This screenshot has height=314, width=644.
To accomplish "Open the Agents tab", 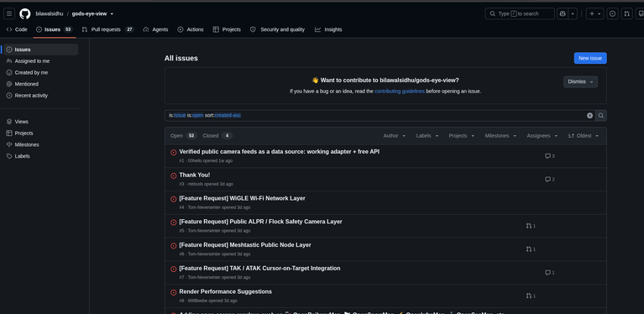I will (x=155, y=29).
